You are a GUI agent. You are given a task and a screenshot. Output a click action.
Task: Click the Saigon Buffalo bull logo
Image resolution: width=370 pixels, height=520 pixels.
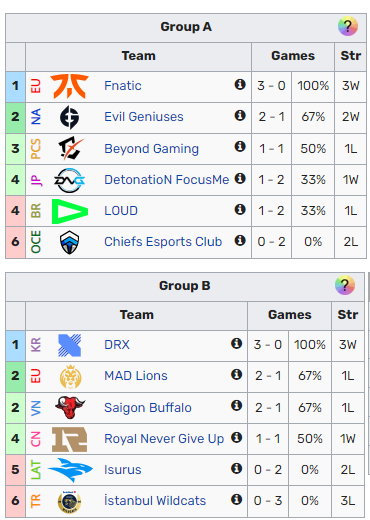coord(70,407)
